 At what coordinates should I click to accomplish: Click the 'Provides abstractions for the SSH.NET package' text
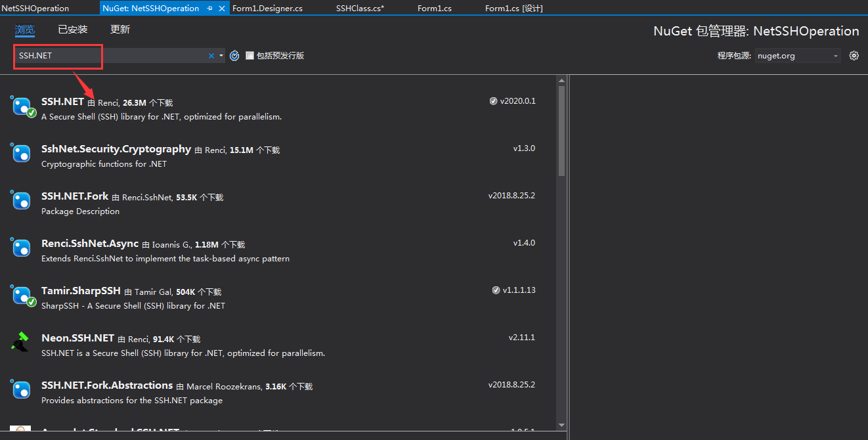point(132,401)
